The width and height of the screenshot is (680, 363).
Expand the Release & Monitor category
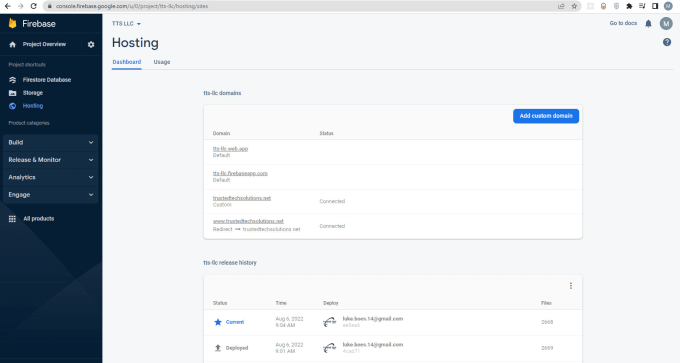point(50,160)
